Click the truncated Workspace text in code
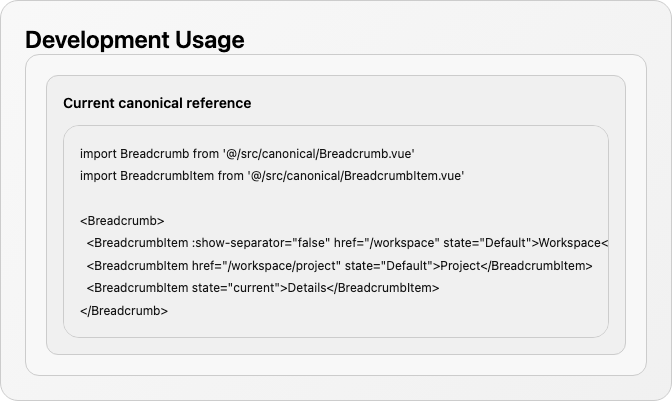This screenshot has width=672, height=402. pos(570,243)
